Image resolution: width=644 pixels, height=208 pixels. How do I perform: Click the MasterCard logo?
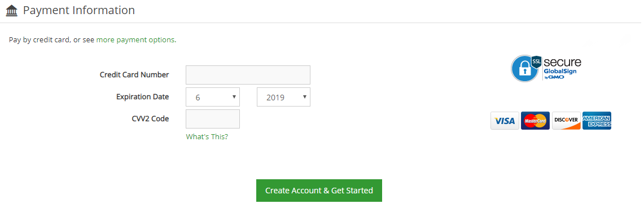[x=535, y=121]
